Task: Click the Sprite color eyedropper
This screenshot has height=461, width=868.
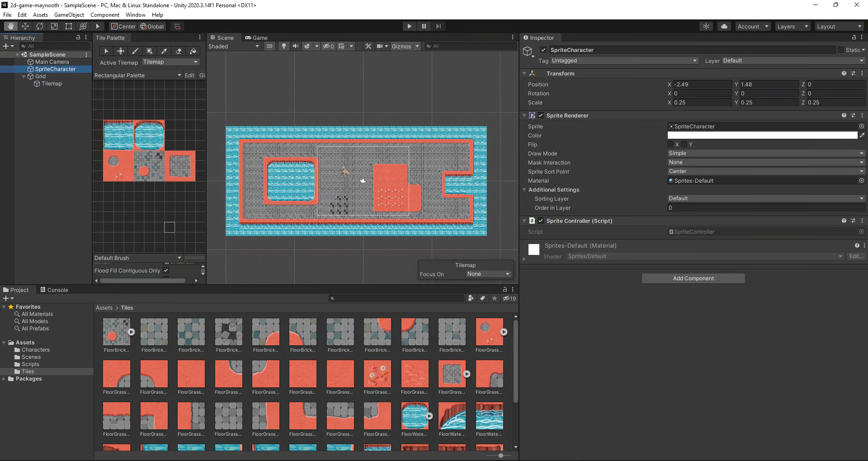Action: click(862, 135)
